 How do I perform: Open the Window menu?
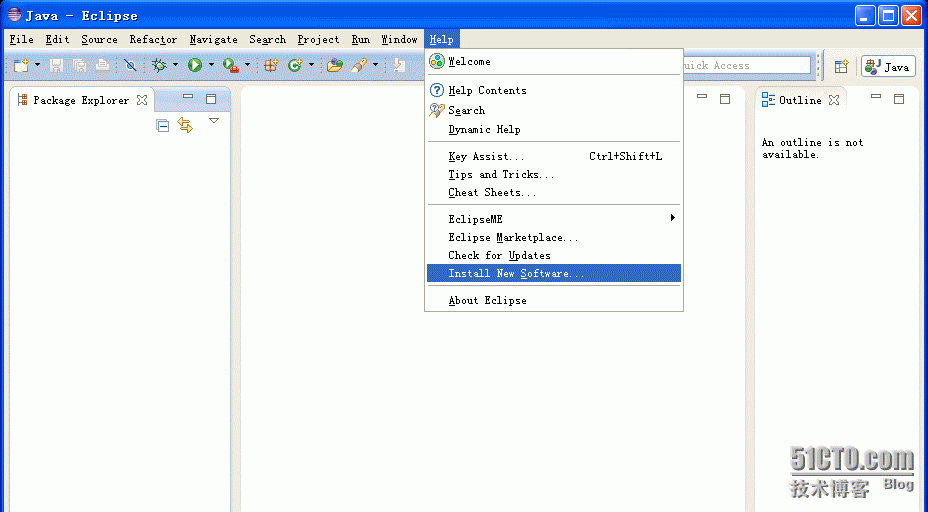point(399,39)
